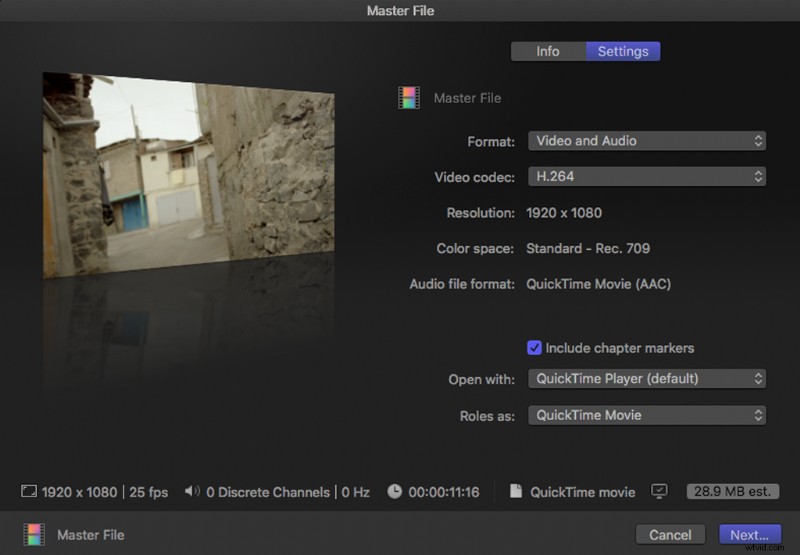Open the Open with dropdown
This screenshot has height=555, width=800.
click(x=647, y=379)
